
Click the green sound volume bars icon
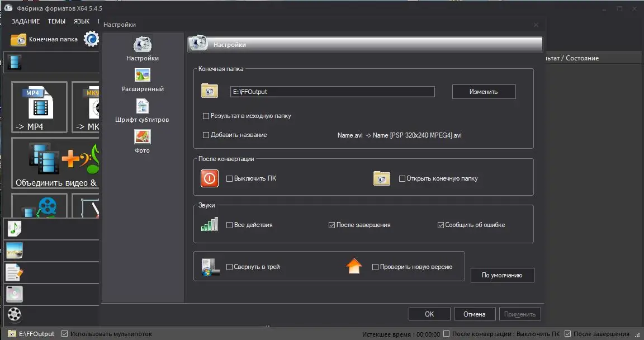click(210, 225)
